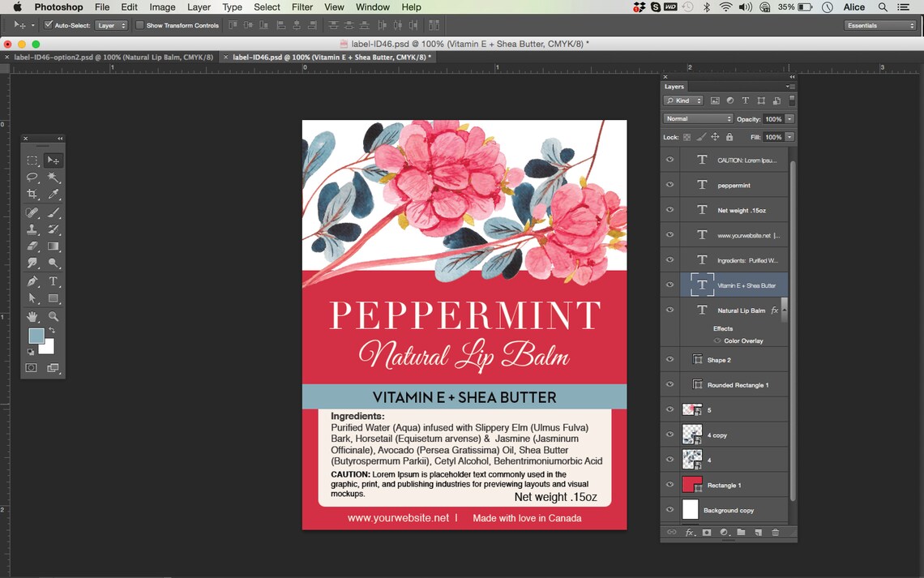Add a layer mask to the selected layer

pyautogui.click(x=706, y=533)
